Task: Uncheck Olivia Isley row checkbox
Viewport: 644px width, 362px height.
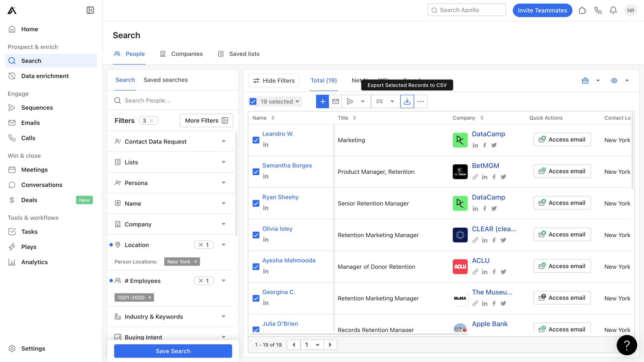Action: tap(256, 235)
